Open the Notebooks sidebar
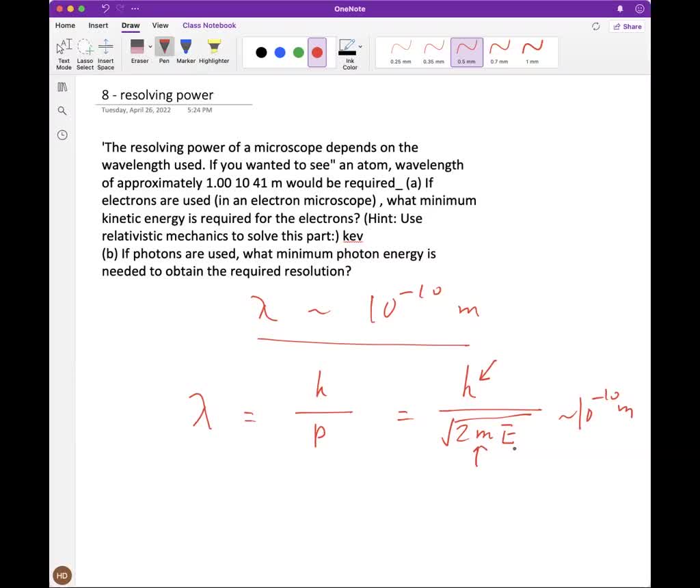Image resolution: width=700 pixels, height=588 pixels. (62, 86)
